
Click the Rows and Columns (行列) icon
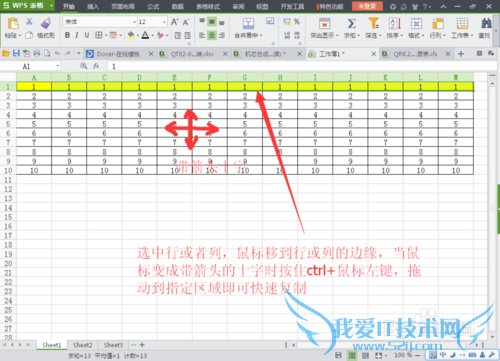[x=438, y=24]
